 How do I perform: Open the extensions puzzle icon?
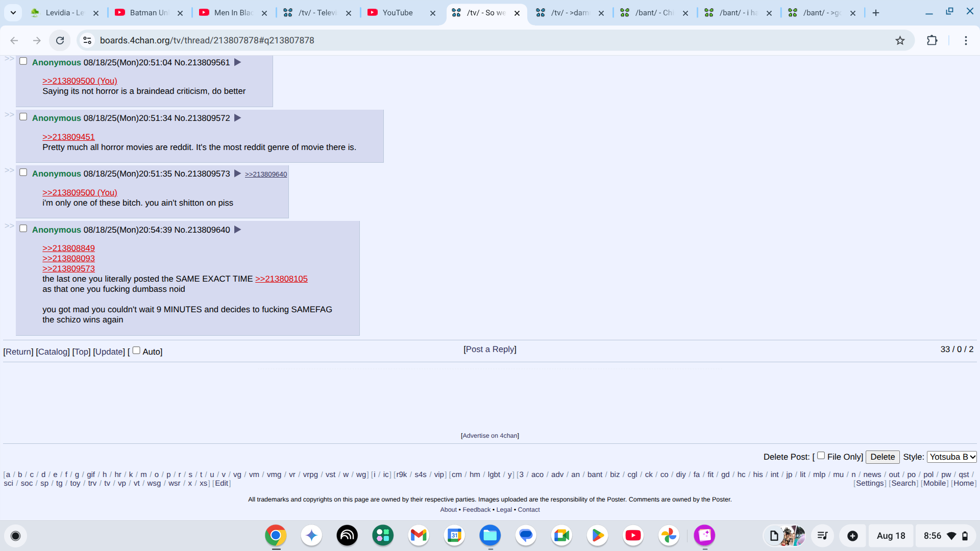point(932,40)
